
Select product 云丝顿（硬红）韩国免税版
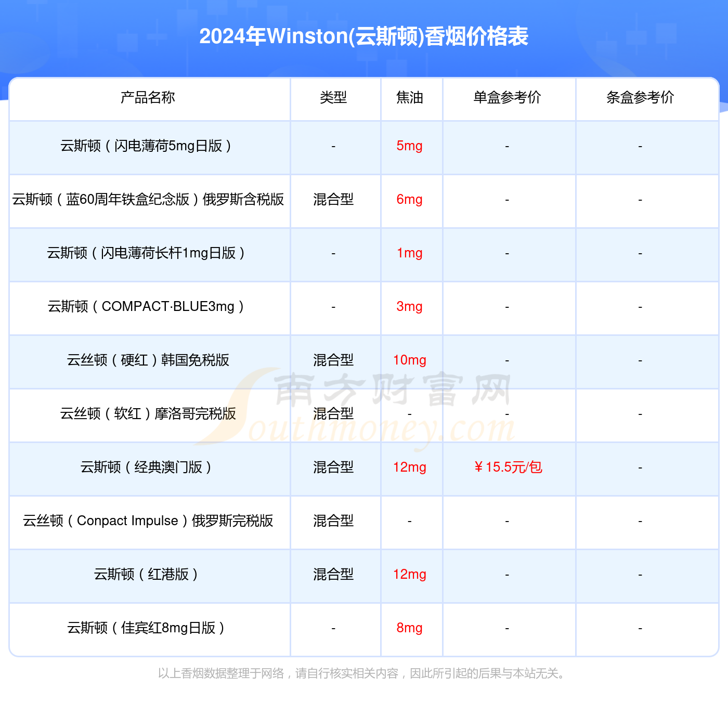point(148,360)
